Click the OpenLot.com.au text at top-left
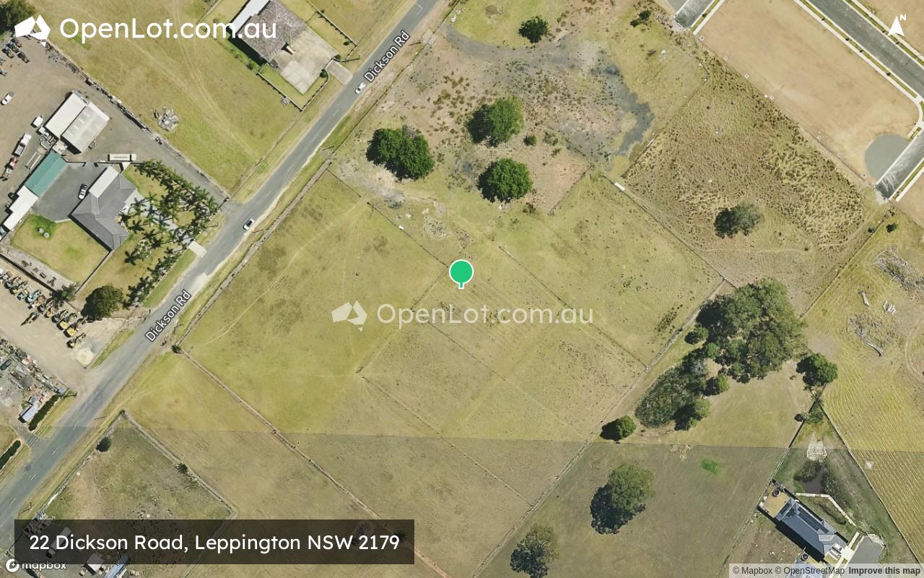Screen dimensions: 924x578 click(x=167, y=29)
